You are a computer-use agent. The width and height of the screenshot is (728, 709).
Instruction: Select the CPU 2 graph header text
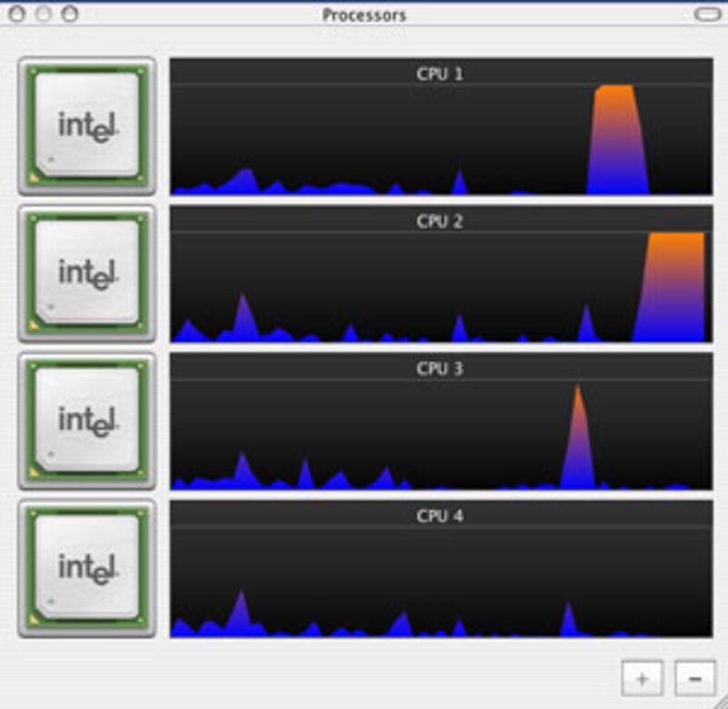click(440, 221)
